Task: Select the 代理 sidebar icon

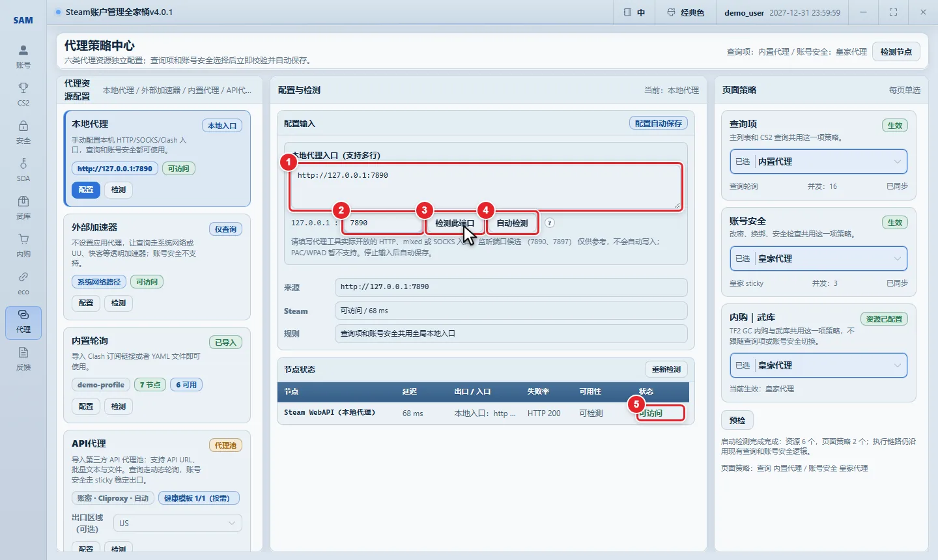Action: pyautogui.click(x=23, y=322)
